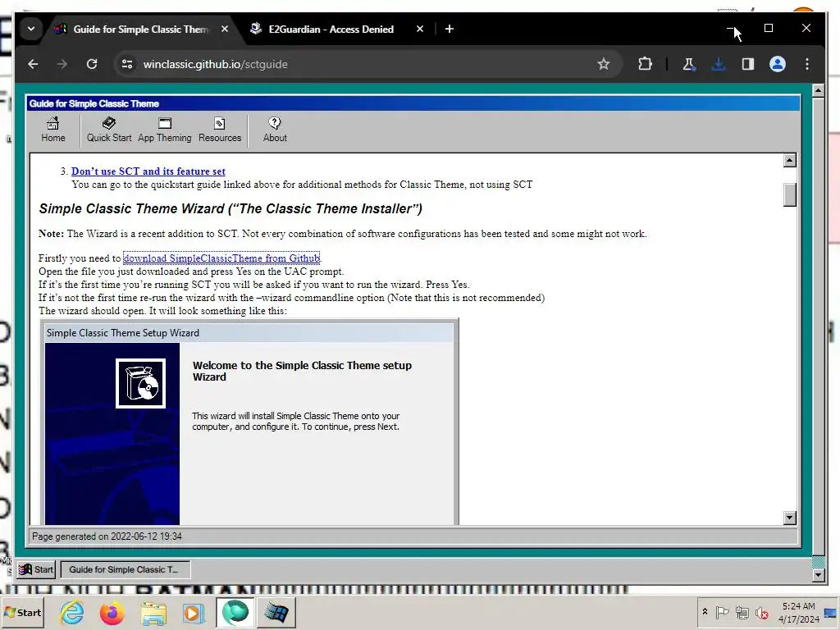Viewport: 840px width, 630px height.
Task: Click the Simple Classic Theme Wizard heading
Action: point(231,208)
